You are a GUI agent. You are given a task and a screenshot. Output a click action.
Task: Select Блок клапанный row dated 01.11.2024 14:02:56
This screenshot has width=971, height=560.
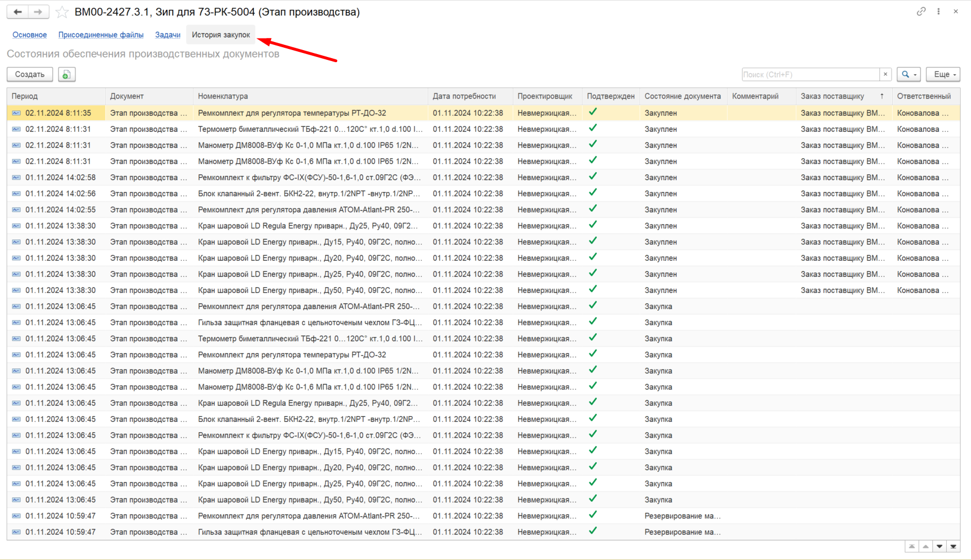(x=483, y=193)
